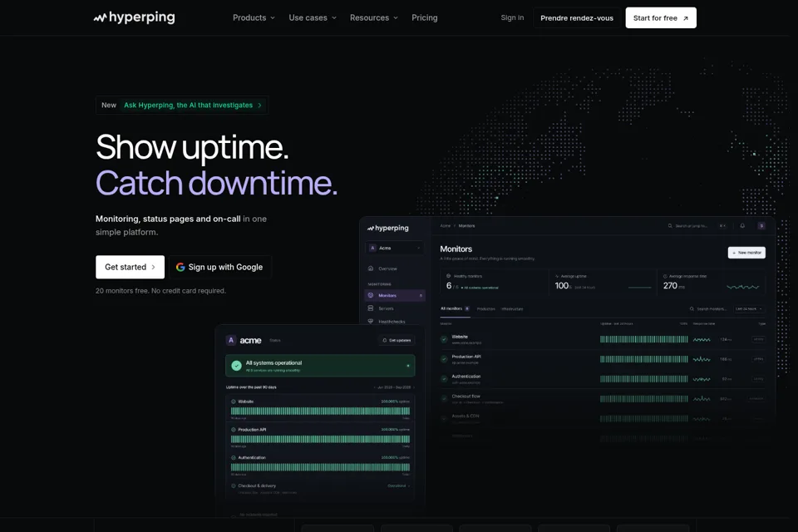Click the hyperping logo in the header
This screenshot has height=532, width=798.
tap(135, 17)
